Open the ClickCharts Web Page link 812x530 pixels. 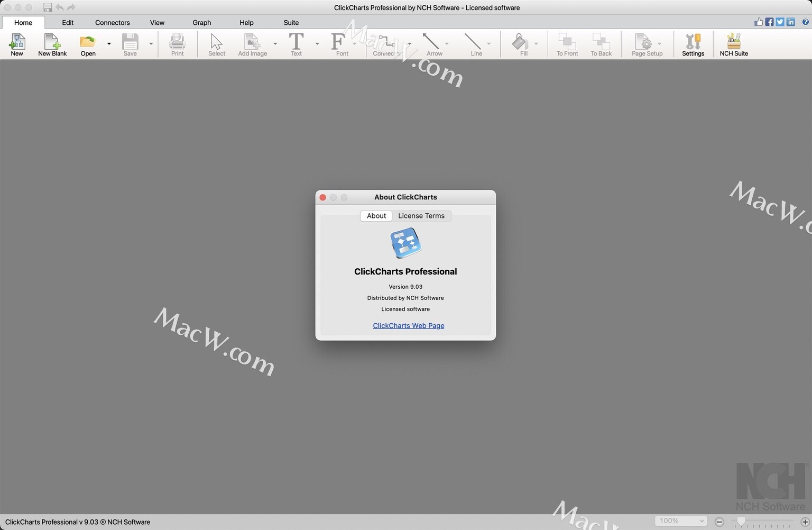(409, 325)
